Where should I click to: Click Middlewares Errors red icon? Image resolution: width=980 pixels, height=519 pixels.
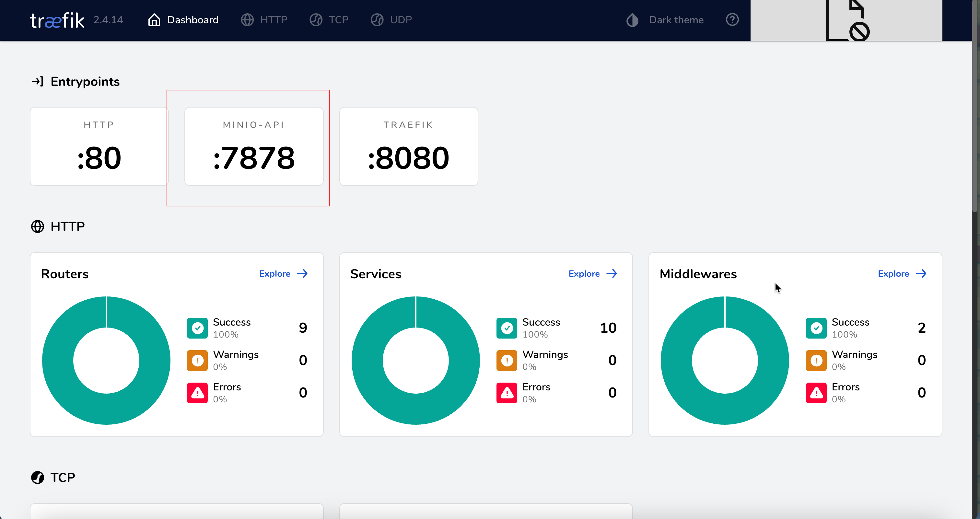[816, 392]
